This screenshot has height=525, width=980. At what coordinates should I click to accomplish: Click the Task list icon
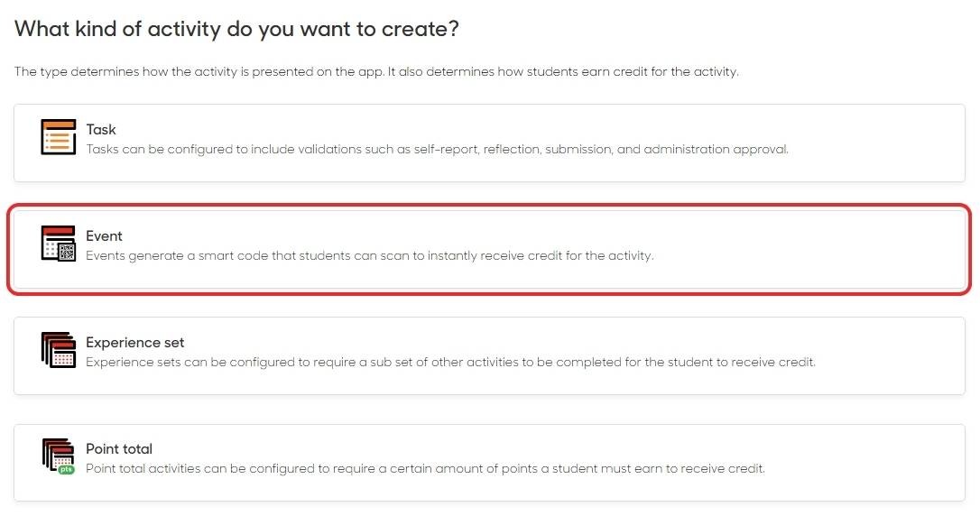click(x=59, y=137)
